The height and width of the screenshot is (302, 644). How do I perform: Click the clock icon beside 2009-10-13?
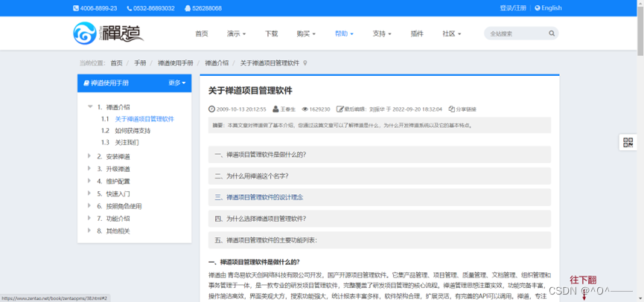[211, 109]
